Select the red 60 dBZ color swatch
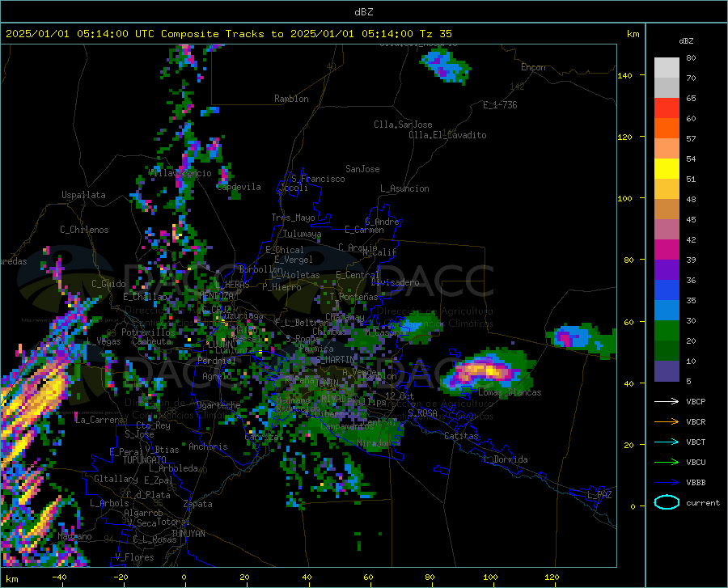Image resolution: width=728 pixels, height=588 pixels. [667, 108]
